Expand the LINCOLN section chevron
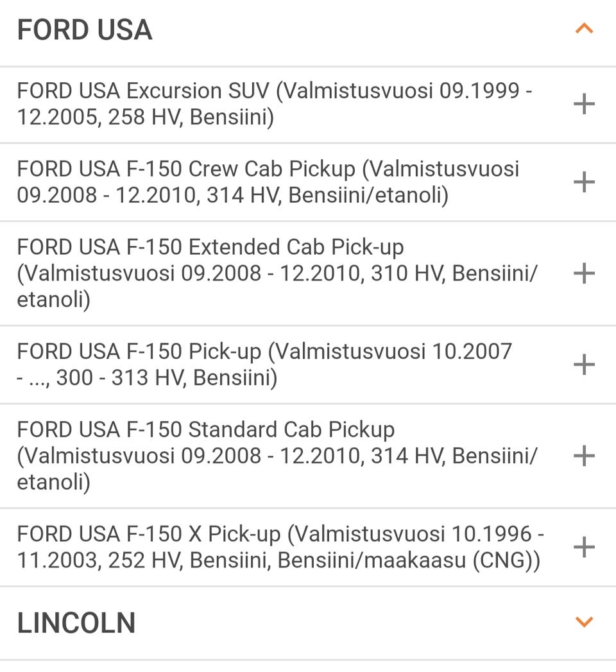The image size is (616, 672). [584, 621]
